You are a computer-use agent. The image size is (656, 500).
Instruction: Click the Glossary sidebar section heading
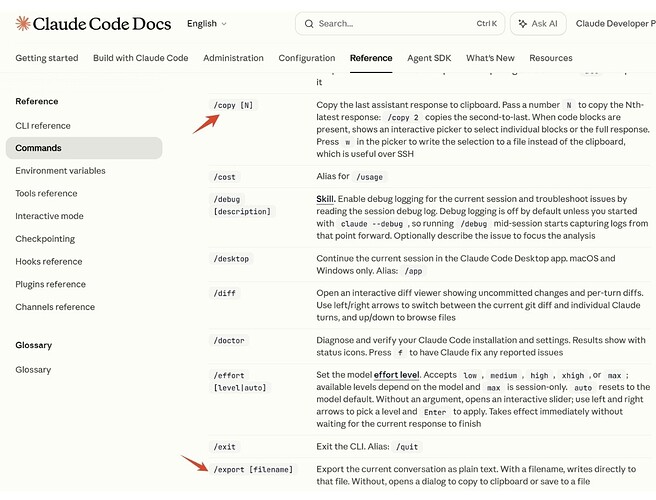coord(33,345)
